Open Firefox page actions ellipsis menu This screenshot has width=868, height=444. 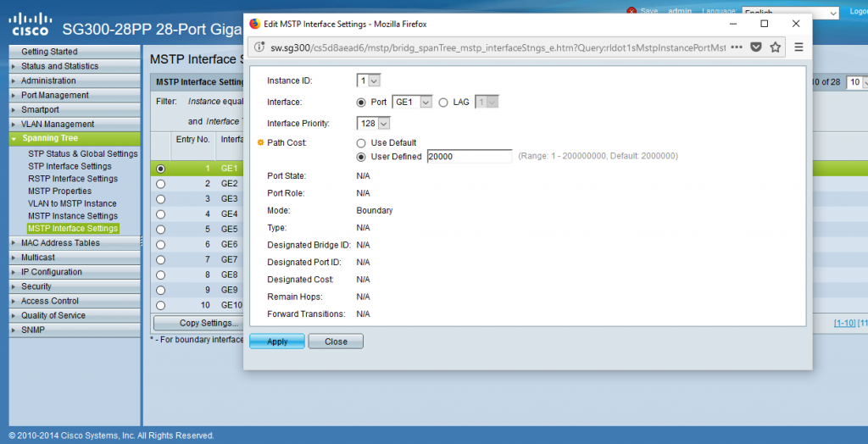tap(737, 47)
